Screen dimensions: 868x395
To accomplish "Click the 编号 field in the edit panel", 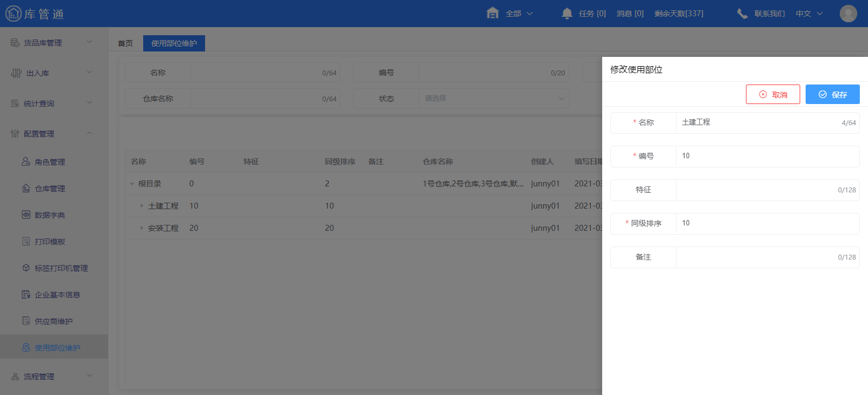I will (768, 156).
